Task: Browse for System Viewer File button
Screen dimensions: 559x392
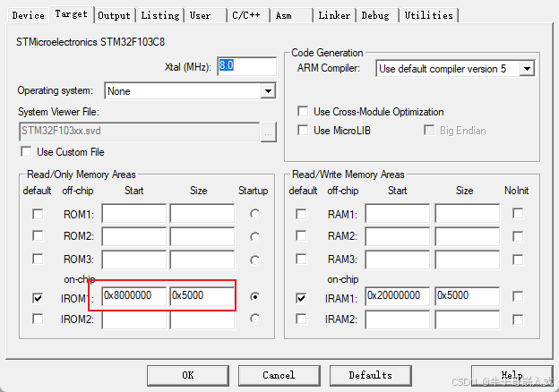Action: tap(269, 132)
